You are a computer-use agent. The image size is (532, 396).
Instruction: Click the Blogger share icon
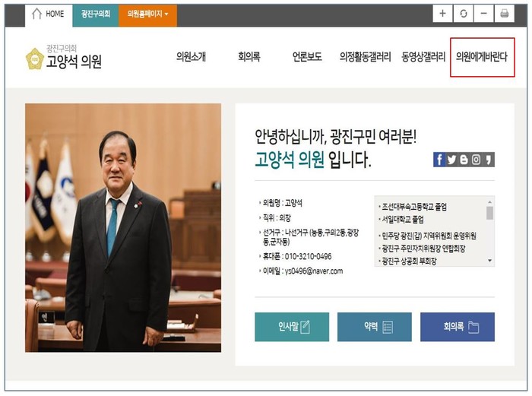(464, 160)
